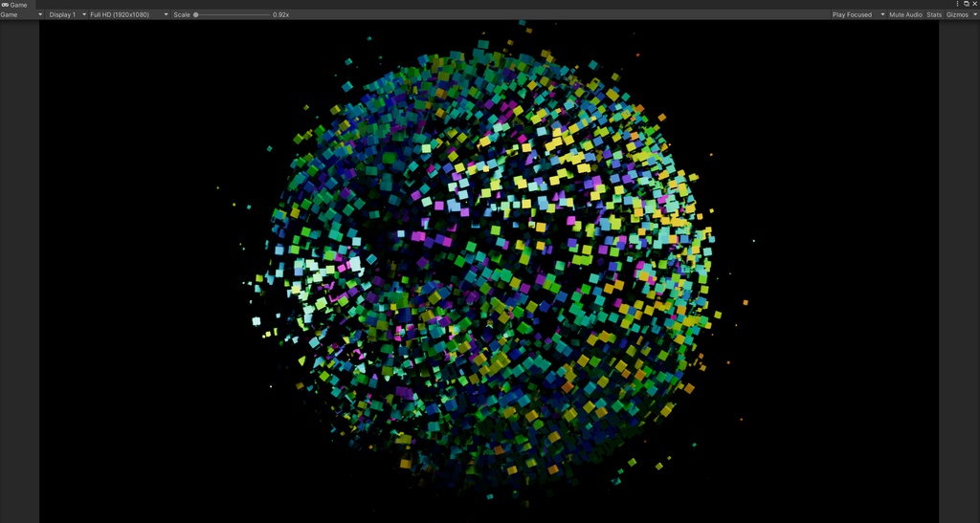Click the Scale label
The width and height of the screenshot is (980, 523).
click(x=182, y=14)
